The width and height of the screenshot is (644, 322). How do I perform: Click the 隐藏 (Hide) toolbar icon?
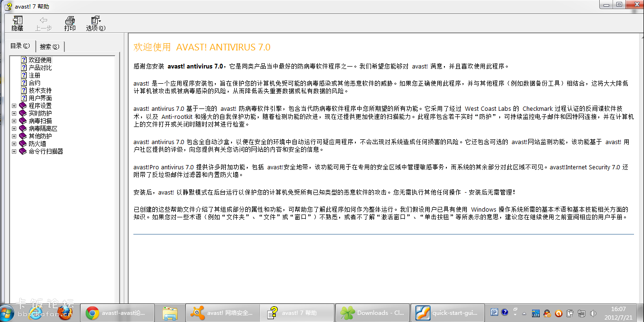pos(17,22)
